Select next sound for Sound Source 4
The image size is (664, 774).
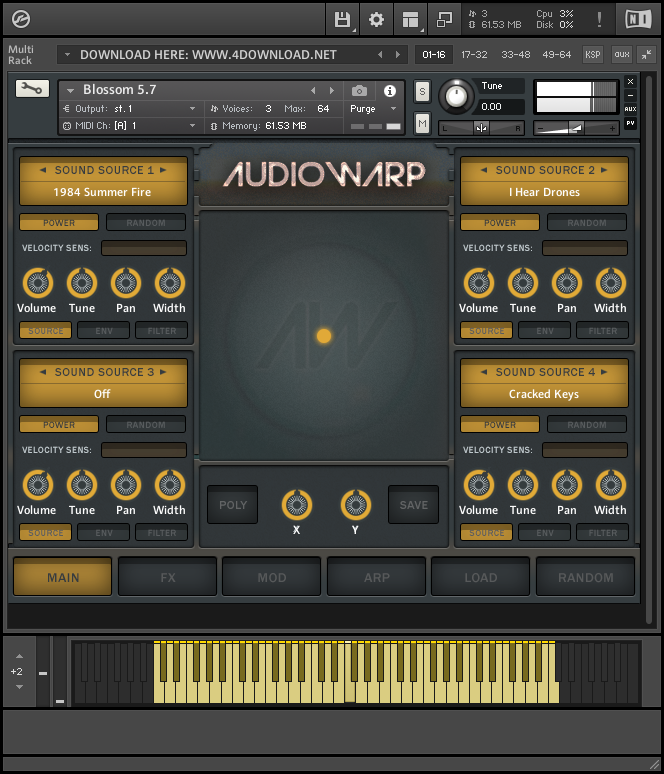pos(604,372)
